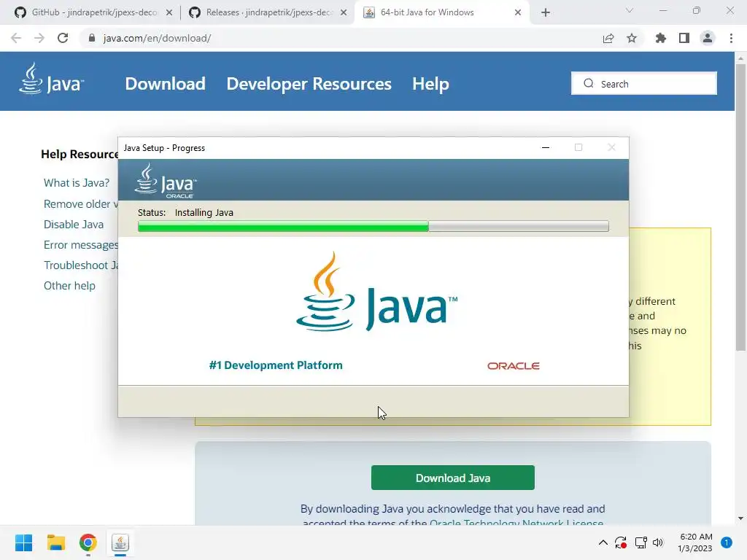
Task: Open the Troubleshoot Java link
Action: 80,265
